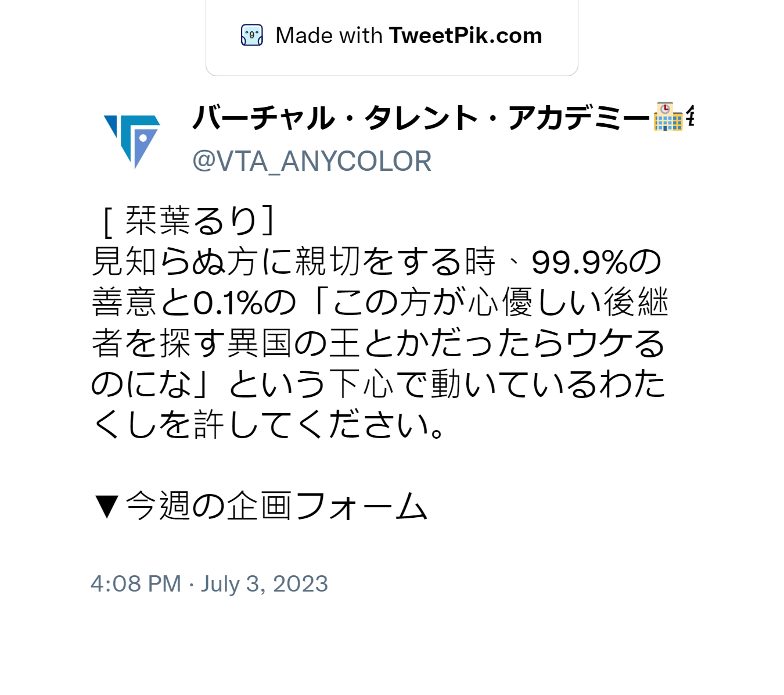Click the "Made with" text
The height and width of the screenshot is (695, 784).
(329, 35)
